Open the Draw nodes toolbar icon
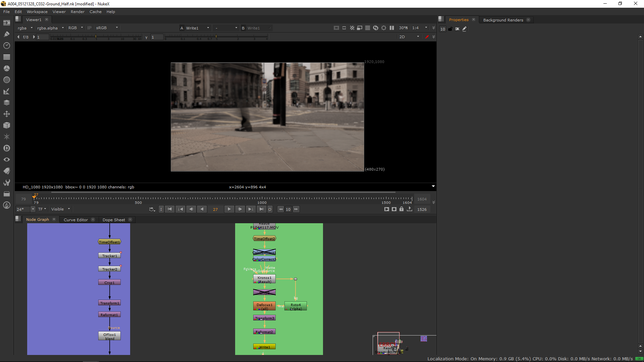Image resolution: width=644 pixels, height=362 pixels. pyautogui.click(x=6, y=34)
